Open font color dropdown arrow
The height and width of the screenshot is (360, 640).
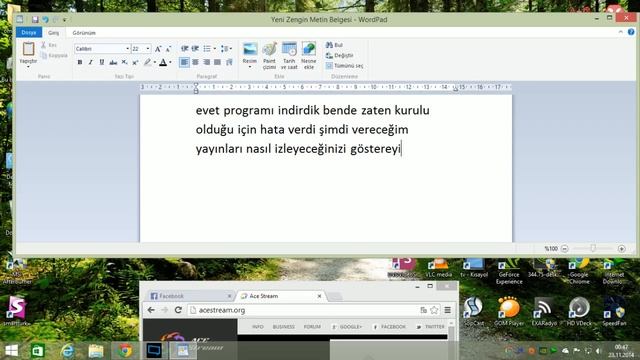(170, 62)
